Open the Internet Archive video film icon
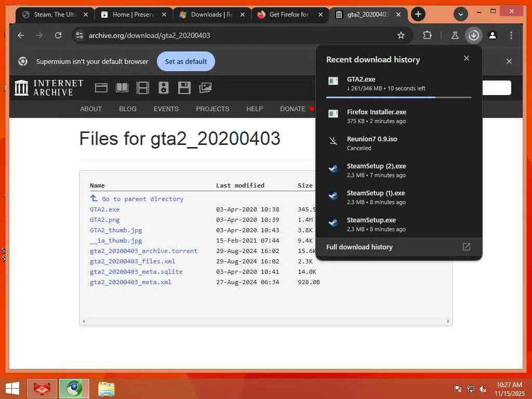532x399 pixels. click(x=143, y=88)
